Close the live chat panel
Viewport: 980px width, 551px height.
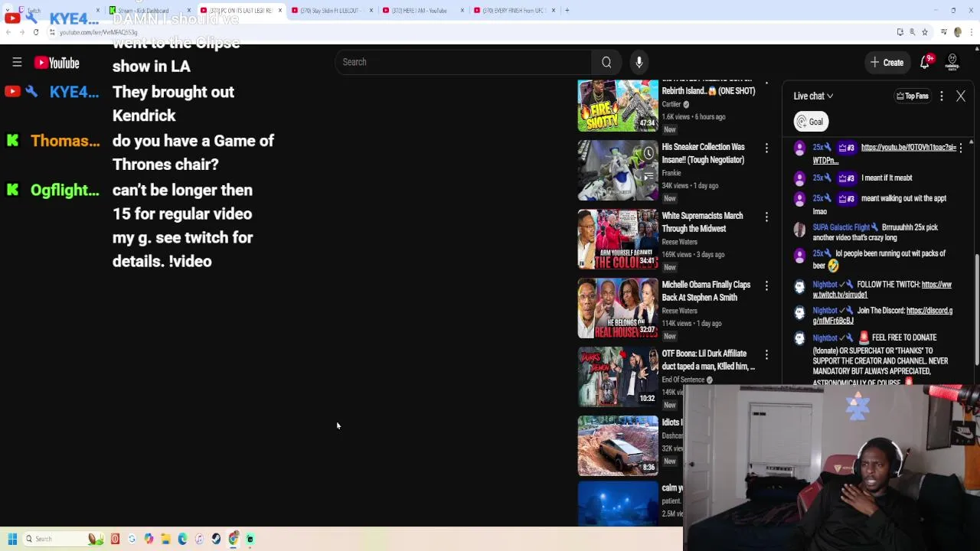[961, 96]
